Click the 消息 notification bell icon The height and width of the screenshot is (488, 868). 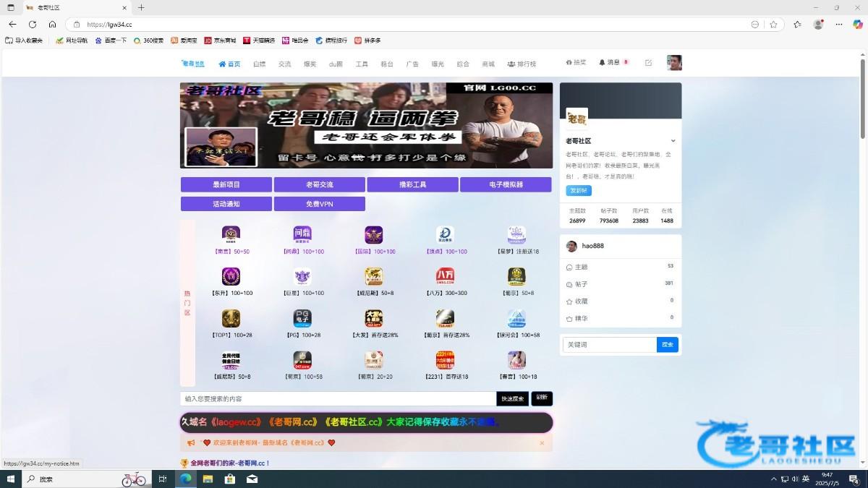602,63
